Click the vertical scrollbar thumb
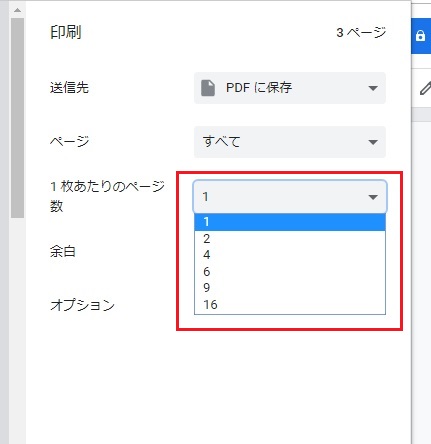Screen dimensions: 431x444 (x=17, y=118)
